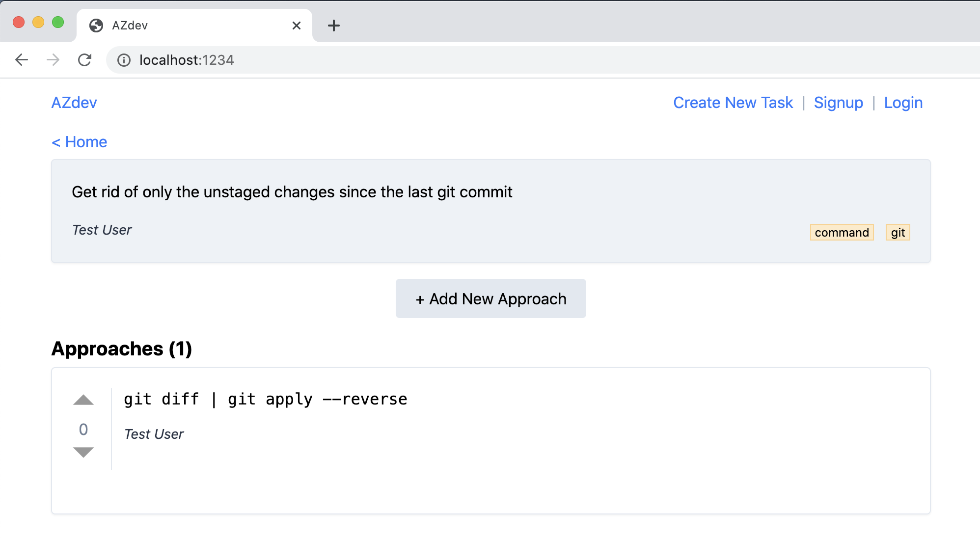The height and width of the screenshot is (538, 980).
Task: Upvote the git diff approach
Action: tap(83, 400)
